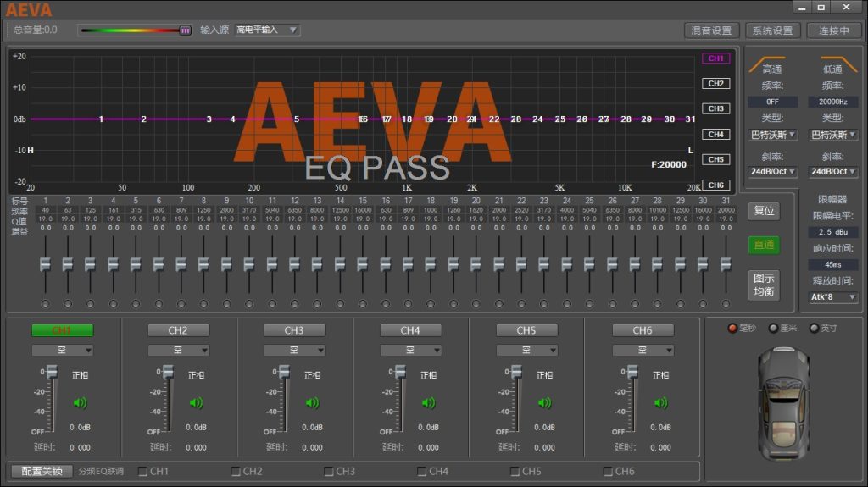This screenshot has height=487, width=868.
Task: Click the reset EQ button
Action: [x=764, y=211]
